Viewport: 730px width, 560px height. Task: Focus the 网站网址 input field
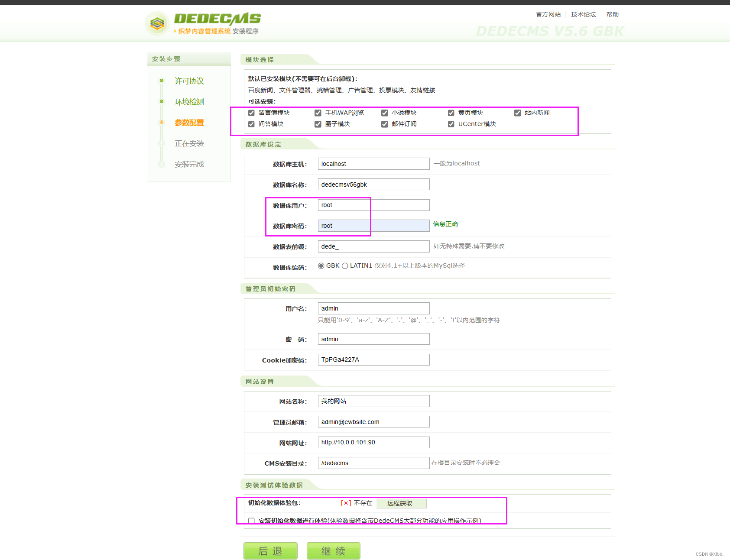point(374,443)
